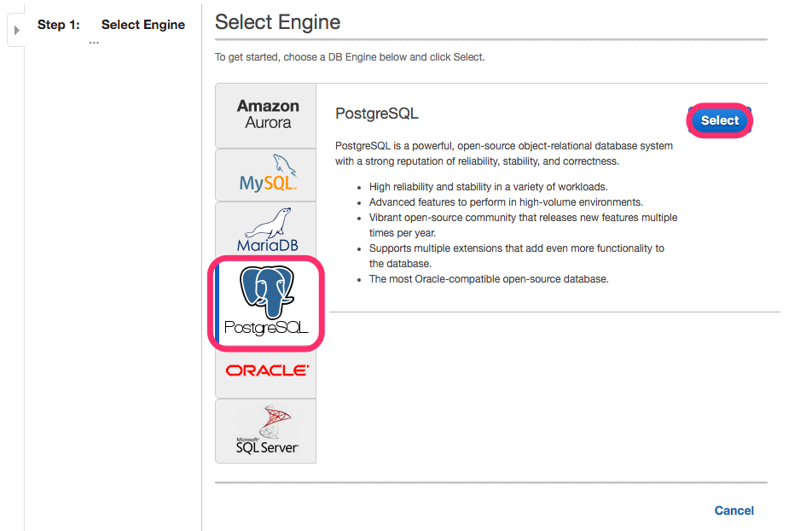Click the 'High reliability and stability' bullet
Viewport: 812px width, 531px height.
tap(489, 187)
